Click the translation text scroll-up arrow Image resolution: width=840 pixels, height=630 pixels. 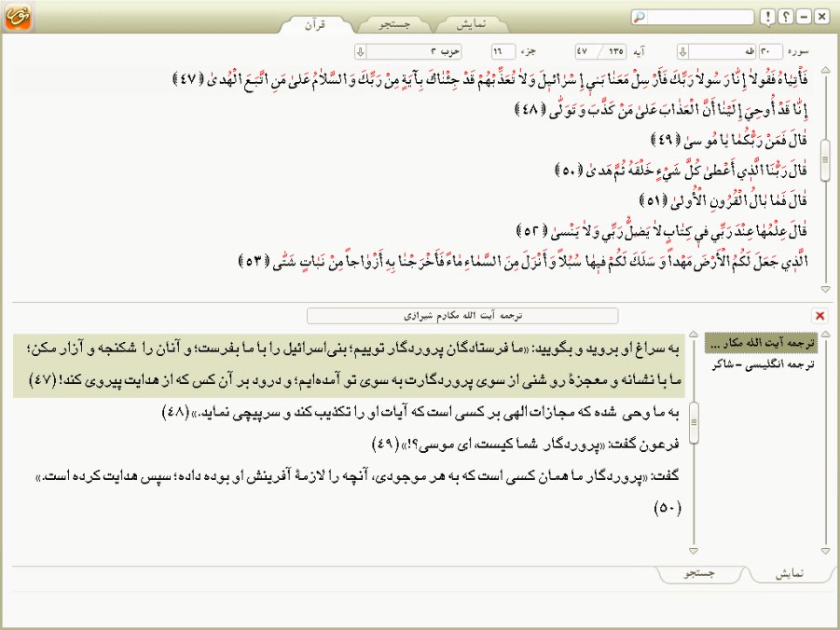pos(694,334)
